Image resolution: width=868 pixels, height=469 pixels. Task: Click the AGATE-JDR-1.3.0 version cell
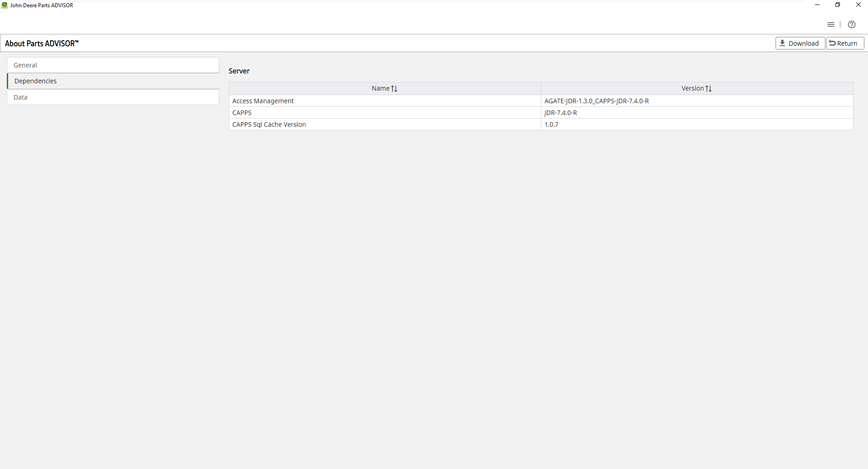tap(596, 101)
